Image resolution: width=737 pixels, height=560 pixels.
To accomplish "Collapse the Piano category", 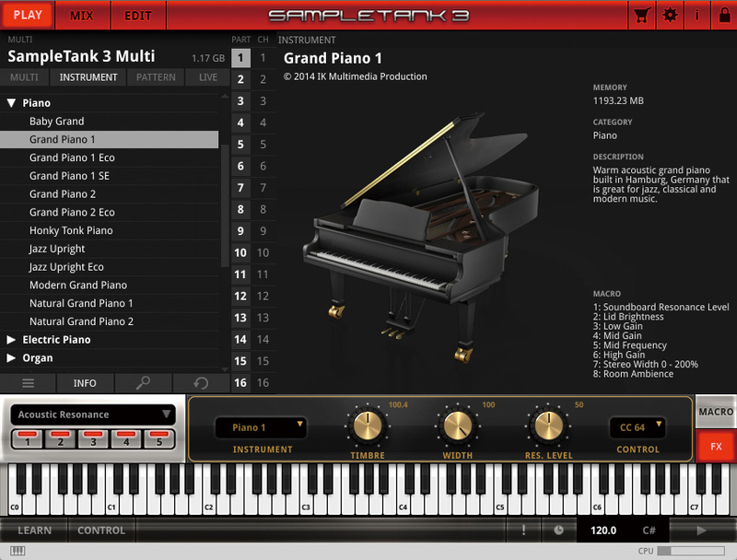I will coord(12,103).
